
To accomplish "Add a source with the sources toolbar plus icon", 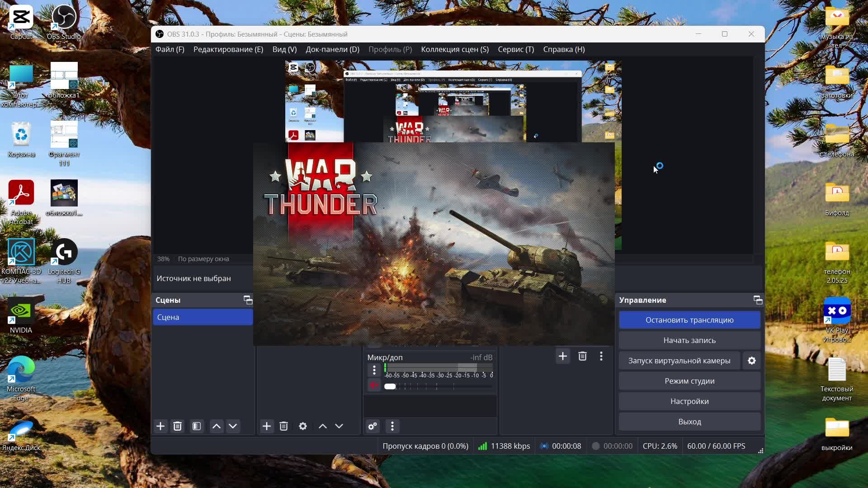I will (267, 426).
